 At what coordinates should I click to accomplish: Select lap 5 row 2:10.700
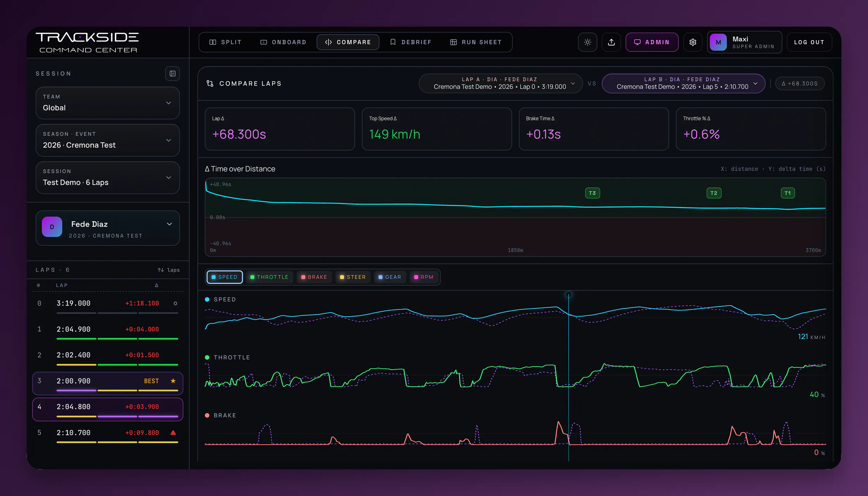click(x=108, y=435)
